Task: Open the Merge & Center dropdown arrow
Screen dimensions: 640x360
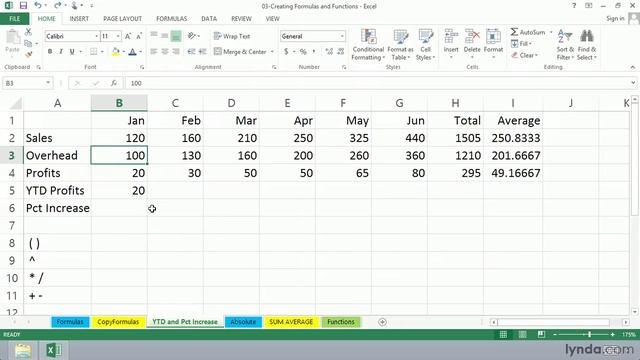Action: (x=272, y=52)
